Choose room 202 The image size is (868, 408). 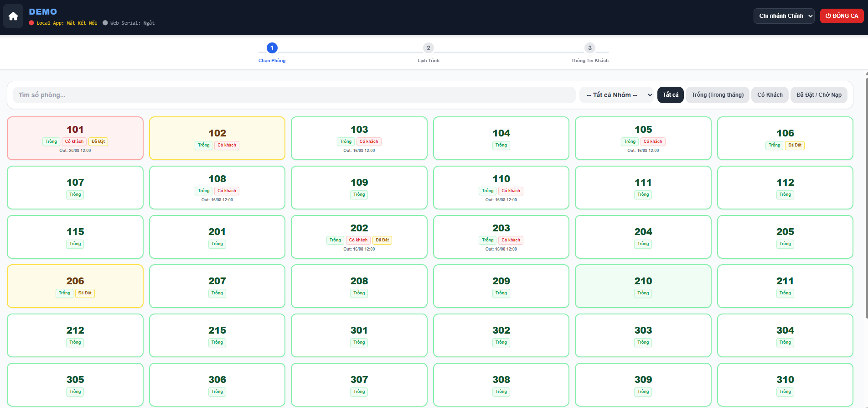click(359, 237)
